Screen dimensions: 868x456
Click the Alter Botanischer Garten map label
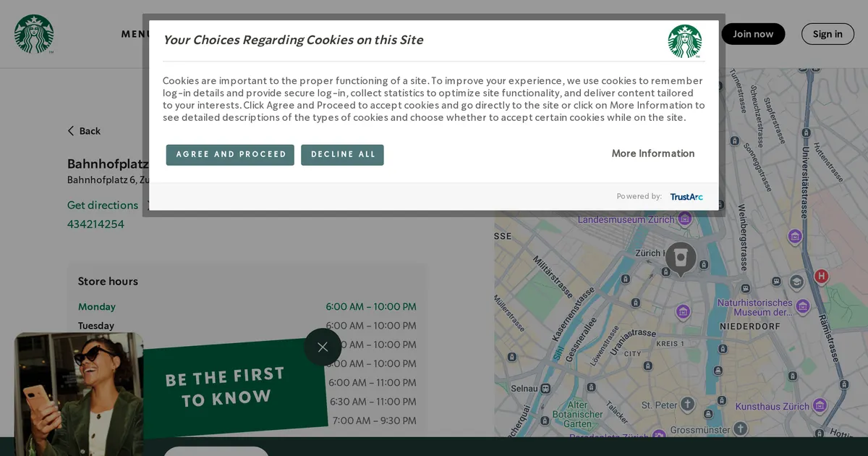tap(578, 414)
